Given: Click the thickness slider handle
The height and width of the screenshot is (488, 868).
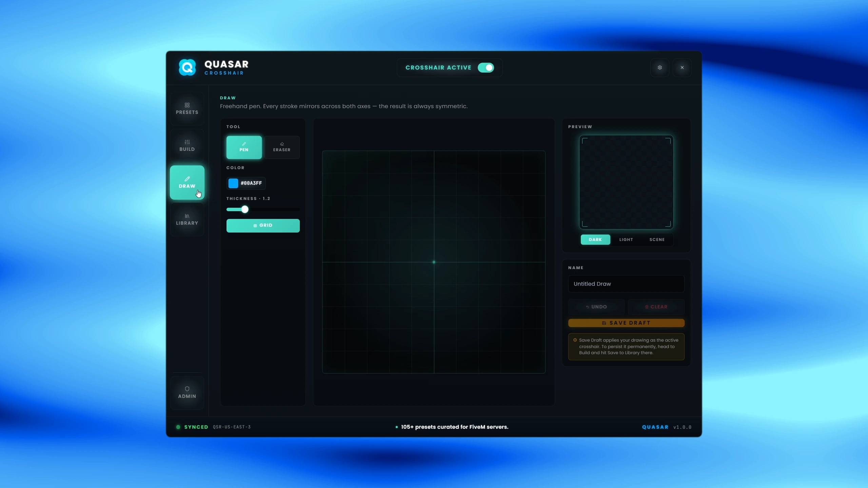Looking at the screenshot, I should coord(245,209).
